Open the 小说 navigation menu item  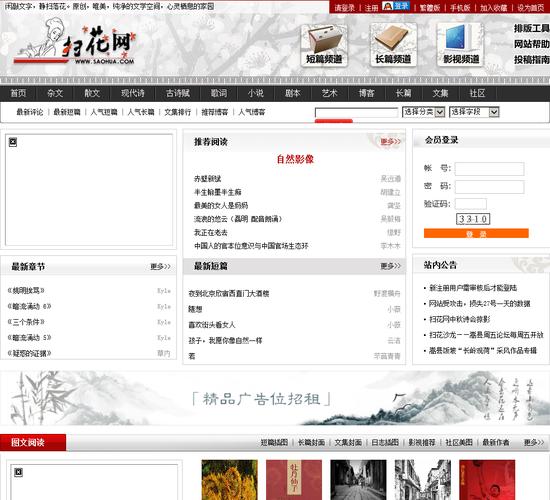(x=256, y=93)
